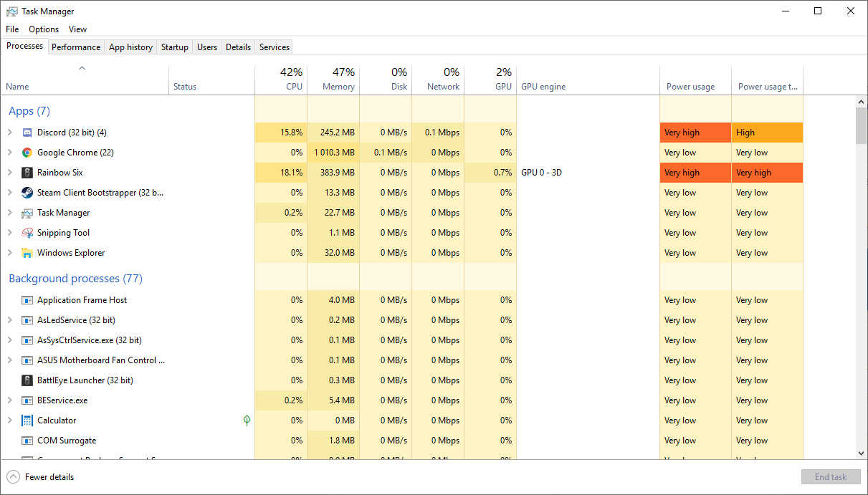
Task: Click the Windows Explorer folder icon
Action: click(27, 253)
